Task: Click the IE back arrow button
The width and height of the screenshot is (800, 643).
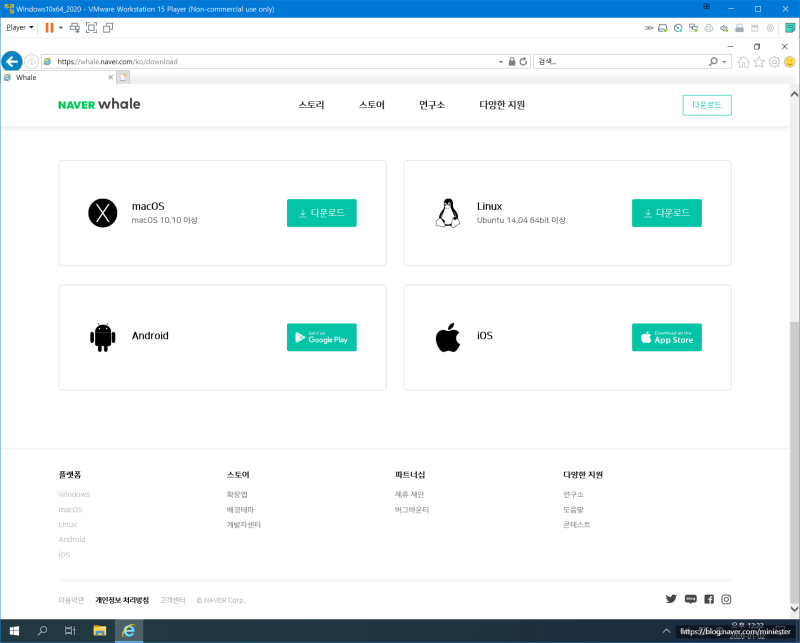Action: [11, 62]
